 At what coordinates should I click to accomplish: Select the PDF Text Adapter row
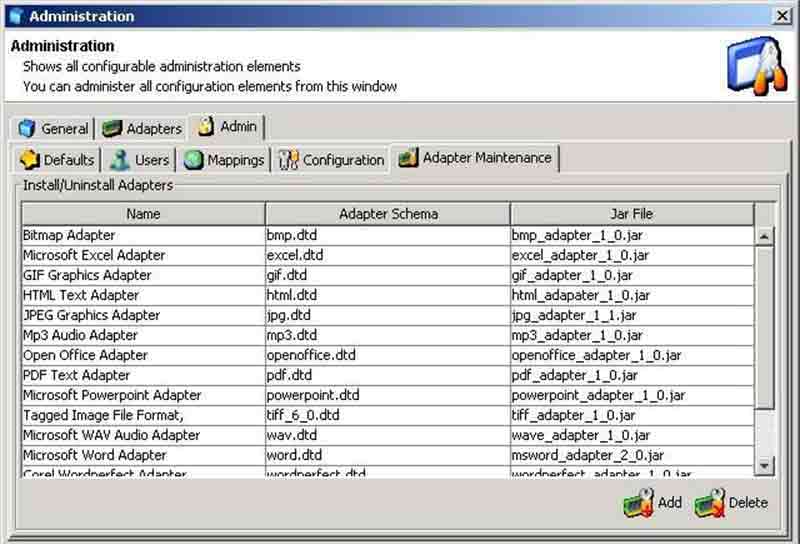[387, 375]
